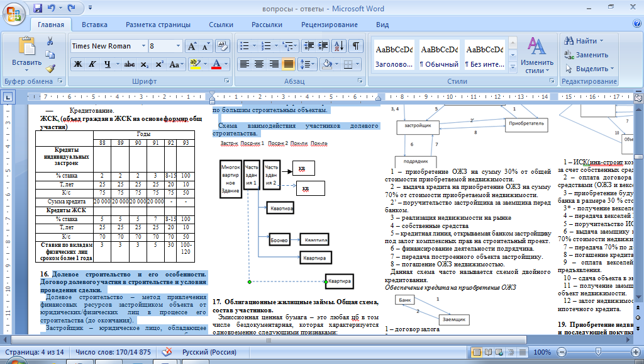Open line spacing dropdown

tap(307, 64)
